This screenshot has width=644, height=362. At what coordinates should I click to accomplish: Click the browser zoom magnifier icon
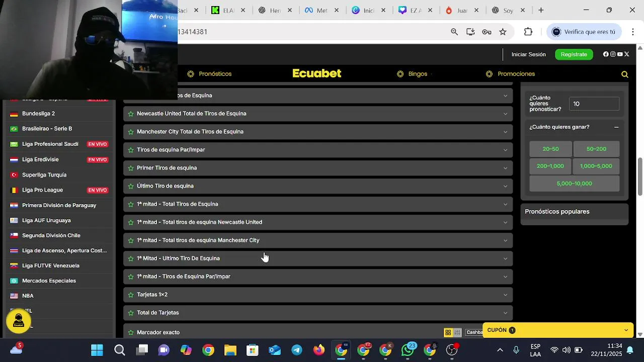454,32
